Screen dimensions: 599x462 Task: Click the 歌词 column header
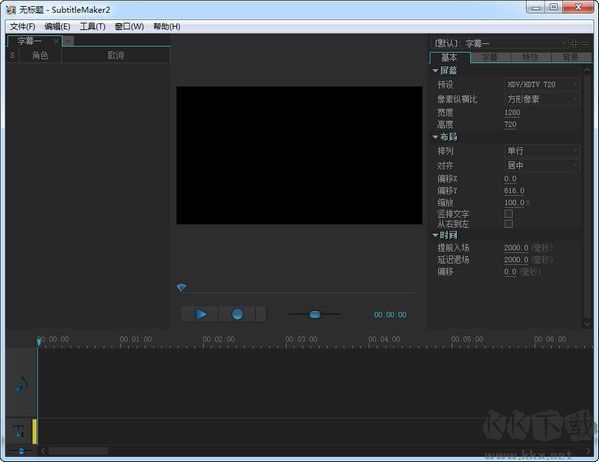click(116, 55)
